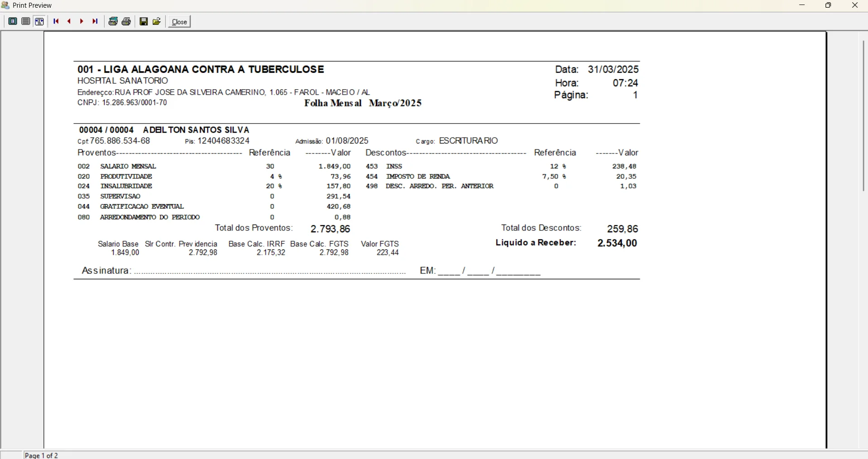
Task: Print the report with printer icon
Action: (x=126, y=21)
